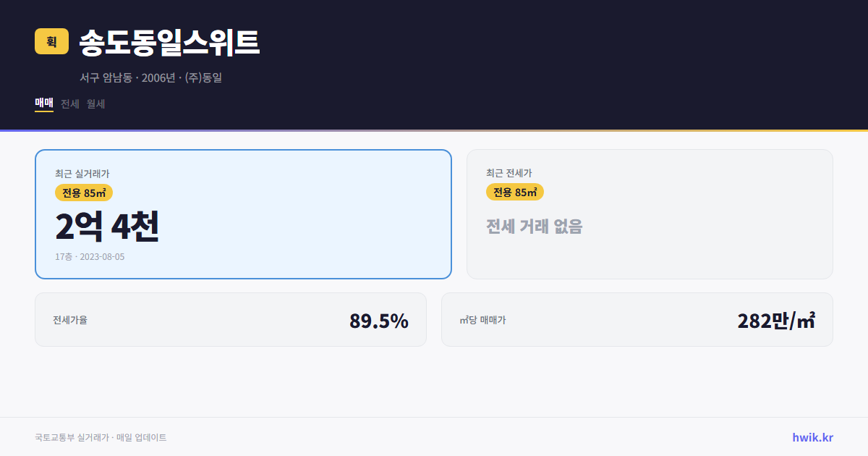Click the '17층 · 2023-08-05' transaction detail
This screenshot has height=456, width=868.
click(88, 256)
